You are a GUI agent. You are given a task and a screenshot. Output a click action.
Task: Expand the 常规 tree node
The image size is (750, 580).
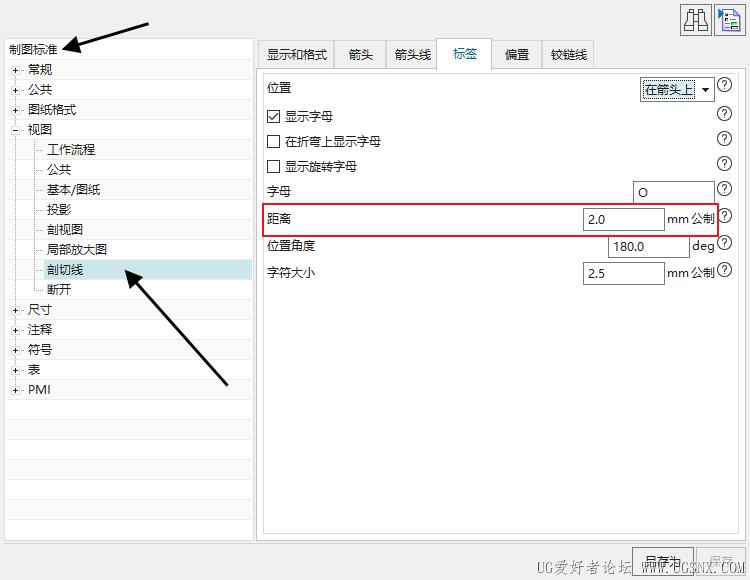(x=15, y=70)
